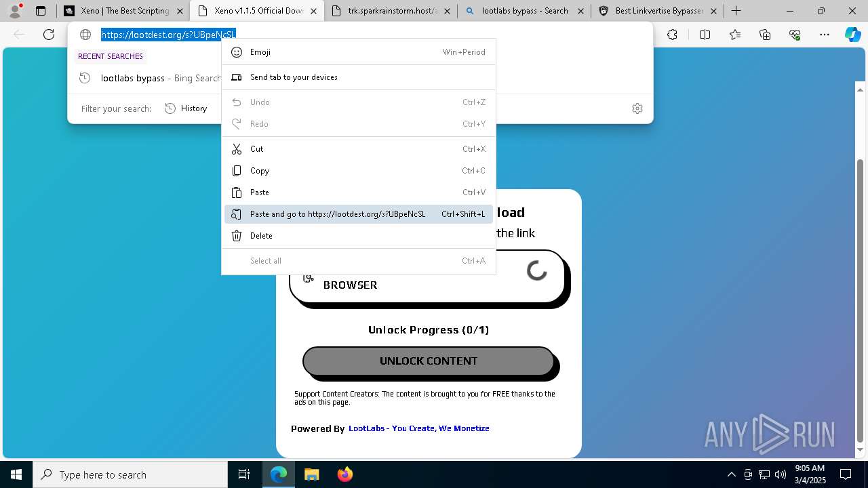The image size is (868, 488).
Task: Click the UNLOCK CONTENT button
Action: [428, 361]
